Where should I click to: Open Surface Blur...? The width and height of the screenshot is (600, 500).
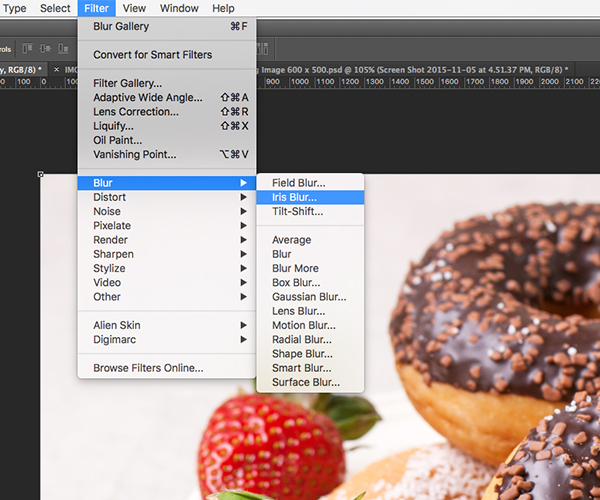click(310, 382)
